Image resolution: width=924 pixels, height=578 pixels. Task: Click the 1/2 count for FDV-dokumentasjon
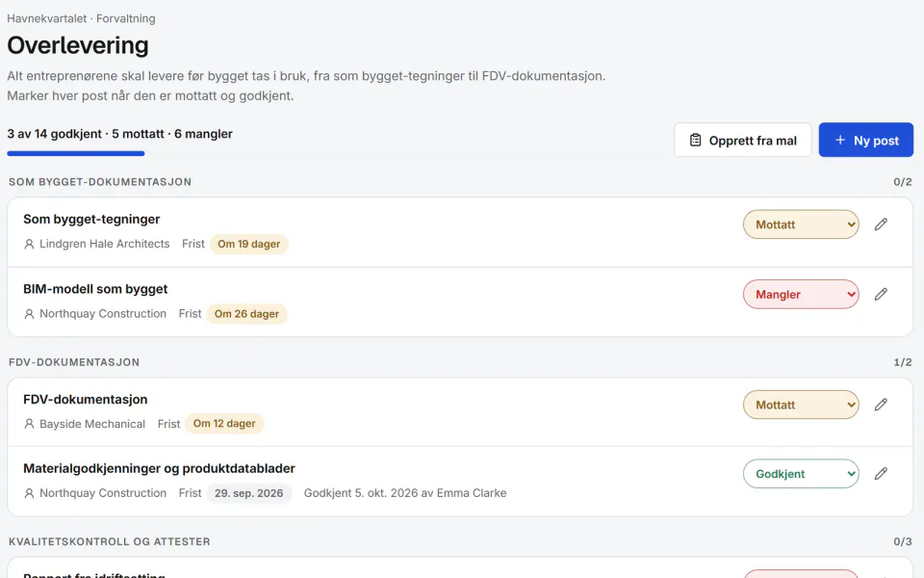click(x=902, y=362)
